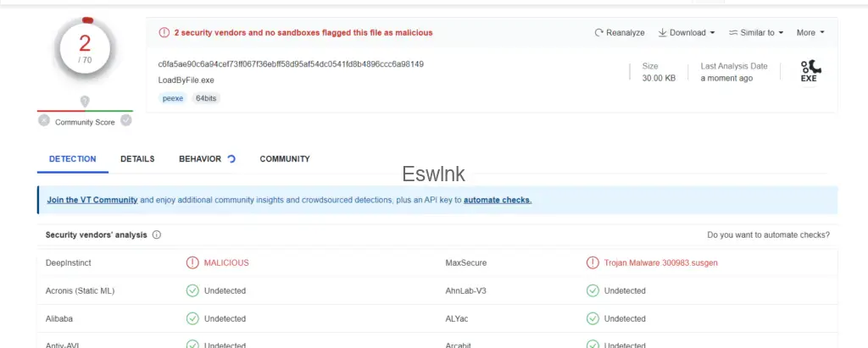Open the BEHAVIOR tab

click(200, 159)
